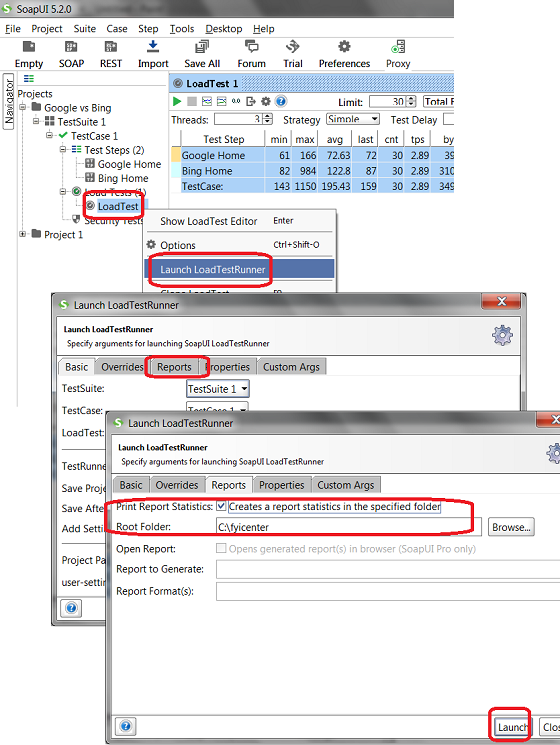Collapse the TestCase 1 tree node
The image size is (560, 745).
pos(49,135)
